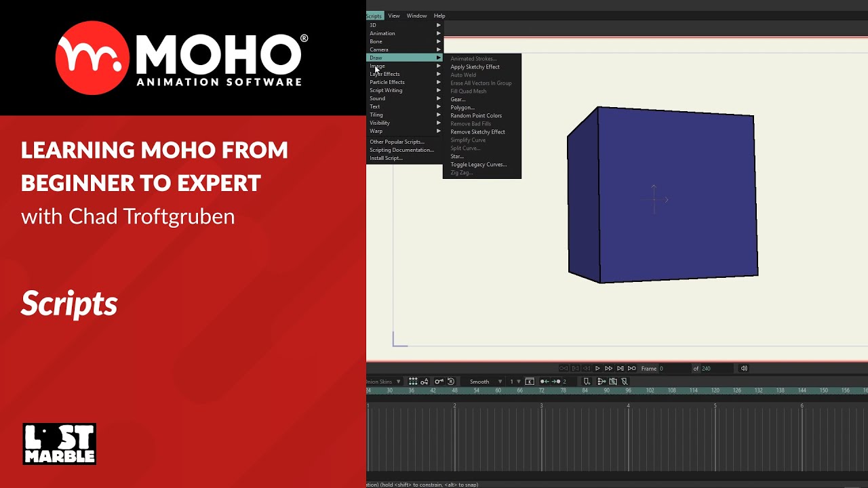The image size is (868, 488).
Task: Click the play backward button
Action: [x=587, y=368]
